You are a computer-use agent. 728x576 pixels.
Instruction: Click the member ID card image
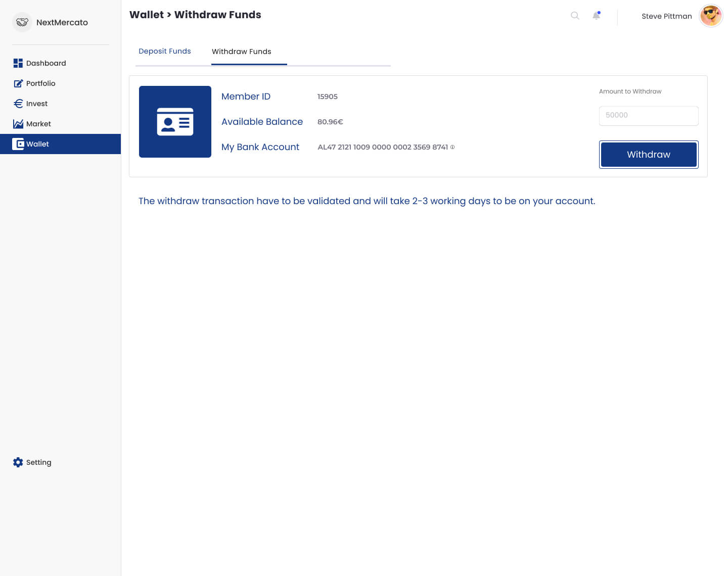(x=175, y=122)
